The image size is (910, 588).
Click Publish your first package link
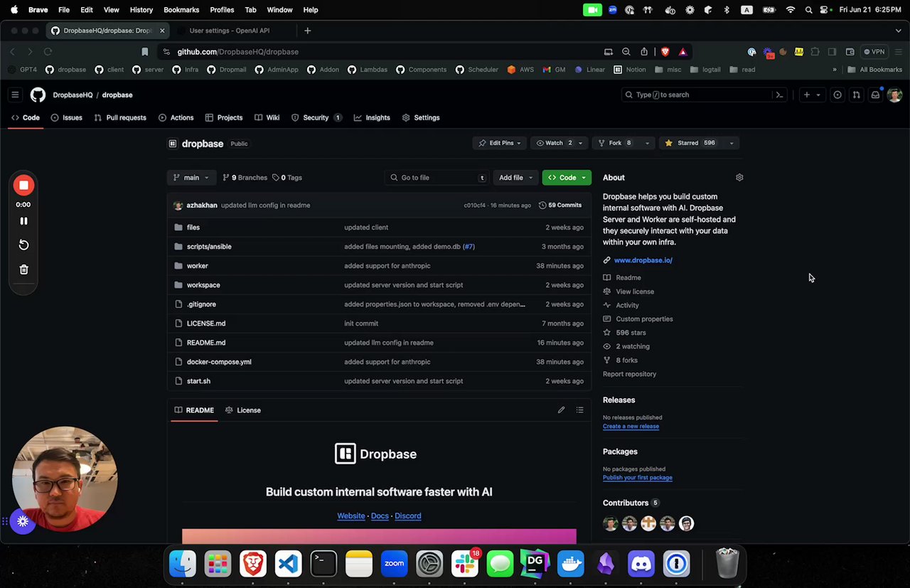tap(638, 478)
